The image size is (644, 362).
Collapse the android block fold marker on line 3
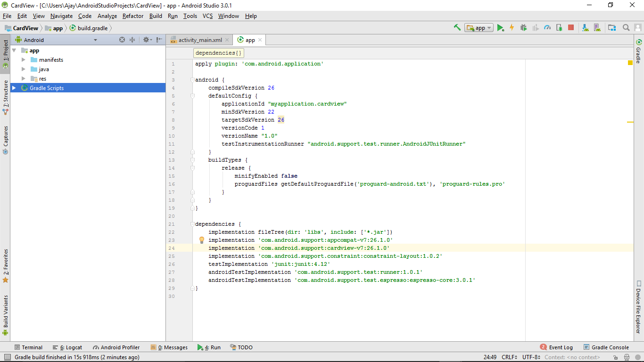point(192,80)
